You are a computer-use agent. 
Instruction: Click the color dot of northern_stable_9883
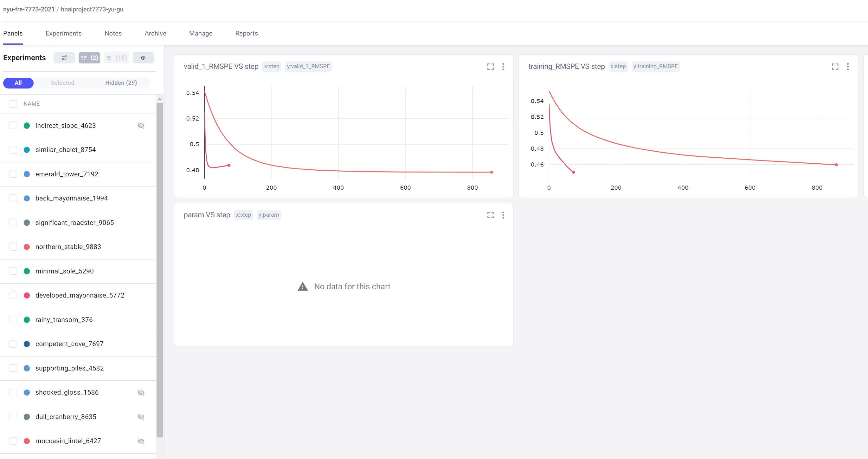(27, 247)
